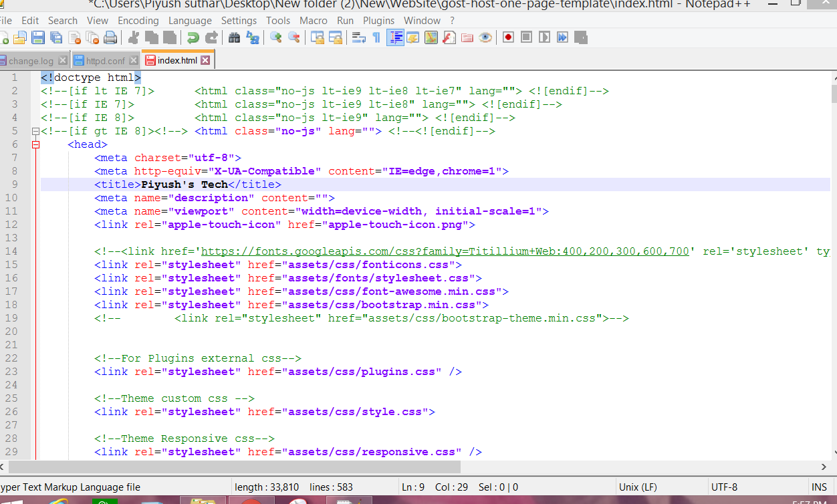Click the synchronize horizontal scrolling icon
The height and width of the screenshot is (504, 837).
pyautogui.click(x=336, y=37)
